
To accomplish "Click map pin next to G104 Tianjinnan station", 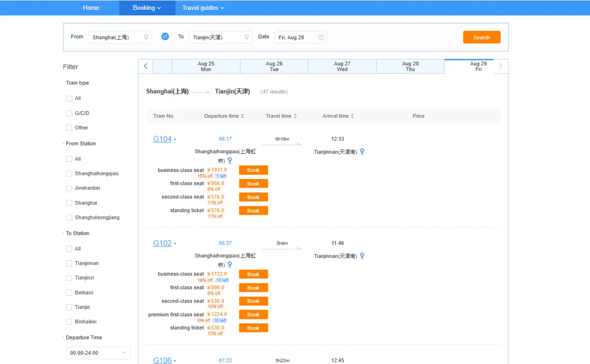I will 362,152.
